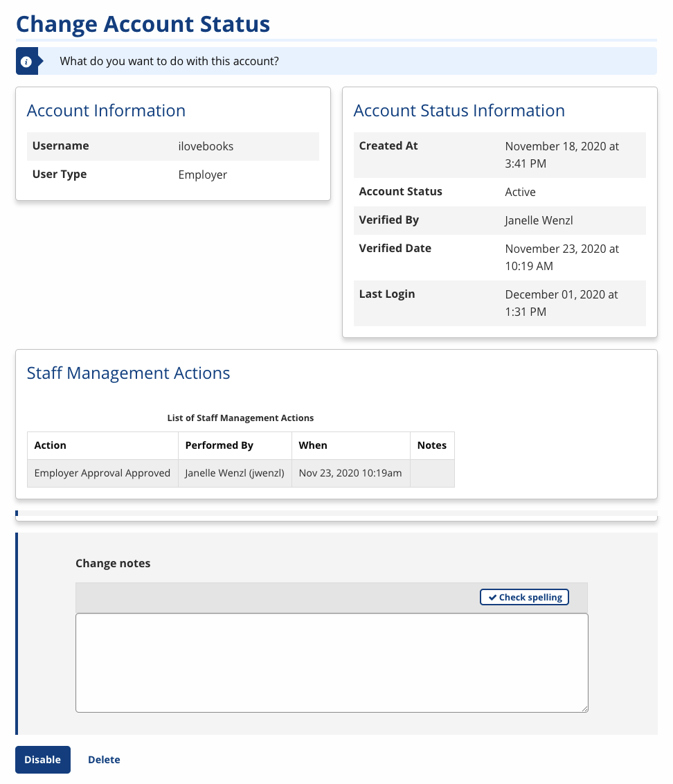Click the Verified Date November 23, 2020 value
The height and width of the screenshot is (784, 673).
click(x=562, y=258)
